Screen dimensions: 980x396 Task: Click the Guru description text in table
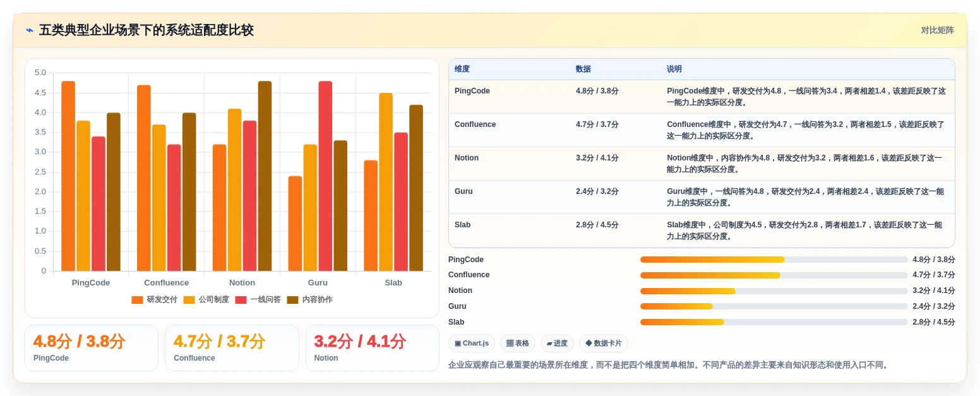point(806,197)
